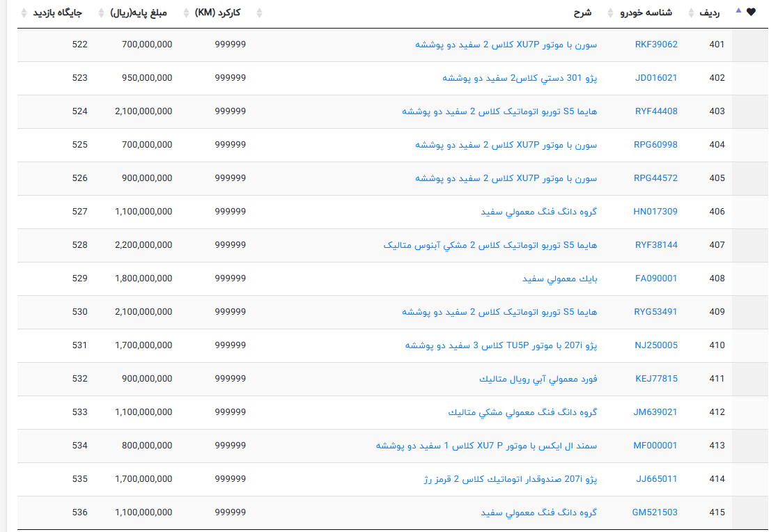This screenshot has width=778, height=532.
Task: Open هايما S5 description in row 409
Action: coord(499,312)
